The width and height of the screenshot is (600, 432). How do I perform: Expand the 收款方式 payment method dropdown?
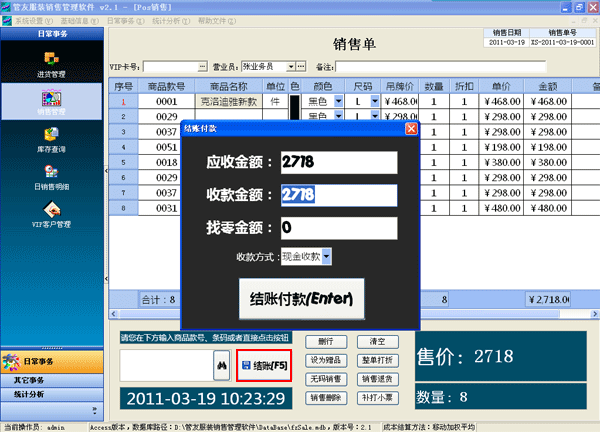327,256
